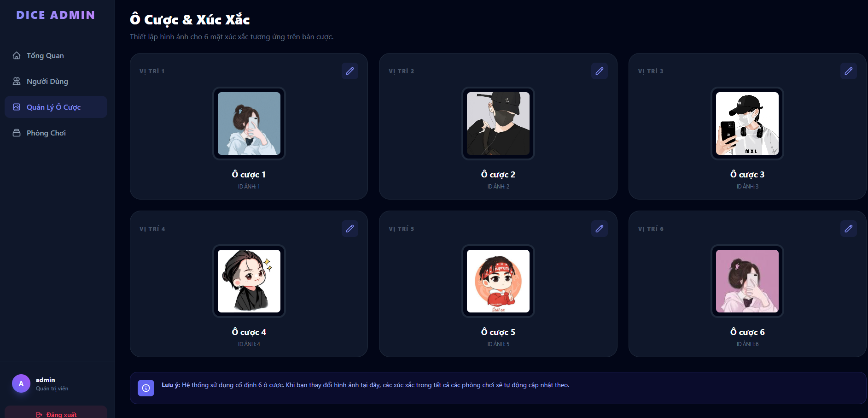Click the Đăng xuất logout button

pyautogui.click(x=56, y=413)
